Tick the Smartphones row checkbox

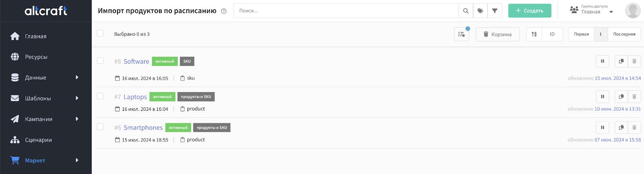click(x=100, y=127)
